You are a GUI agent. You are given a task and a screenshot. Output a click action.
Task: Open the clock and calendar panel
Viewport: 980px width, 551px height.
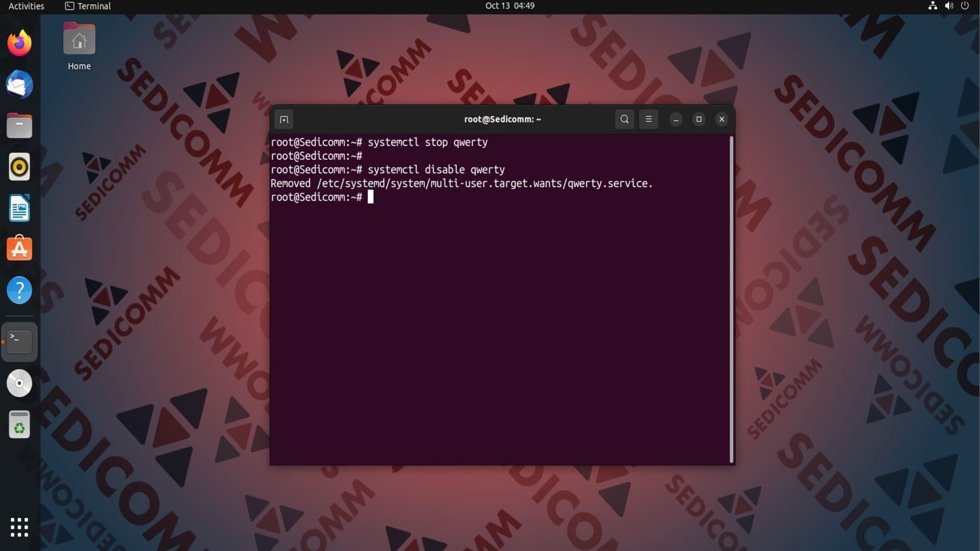(509, 6)
